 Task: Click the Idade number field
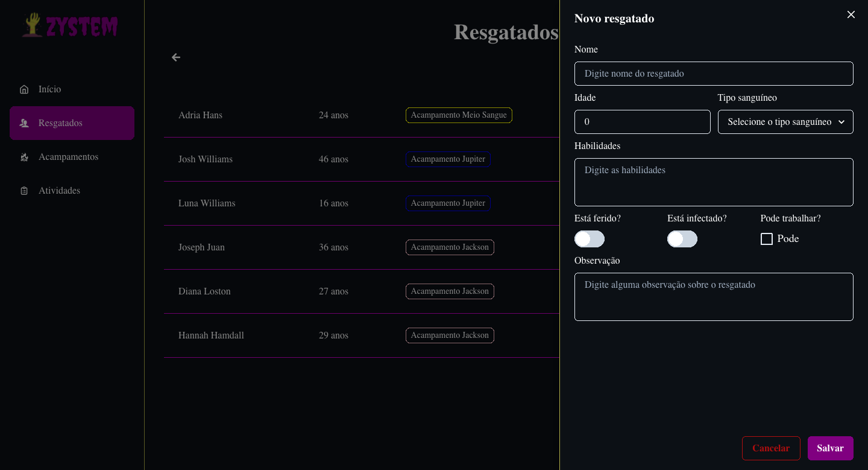[643, 122]
